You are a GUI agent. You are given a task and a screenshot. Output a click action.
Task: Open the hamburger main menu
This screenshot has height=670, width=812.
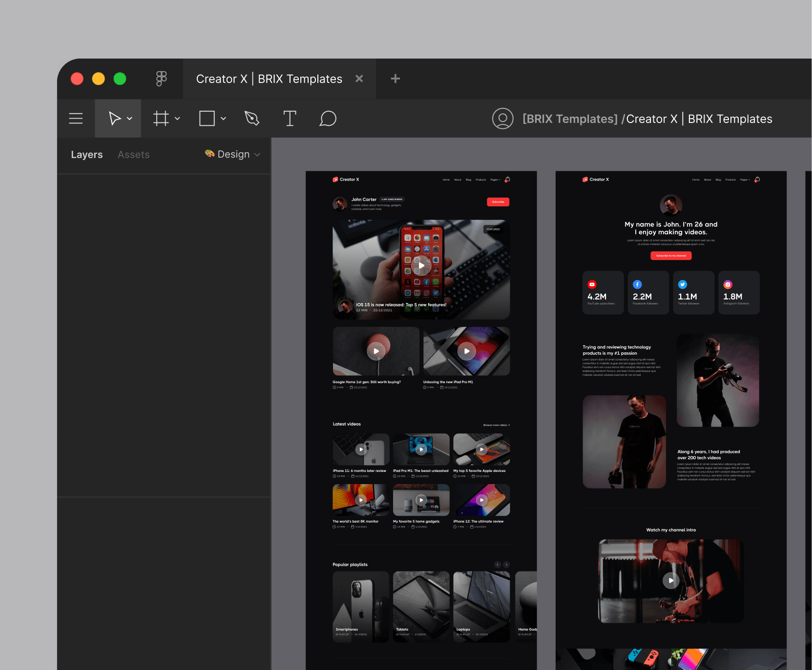tap(76, 118)
